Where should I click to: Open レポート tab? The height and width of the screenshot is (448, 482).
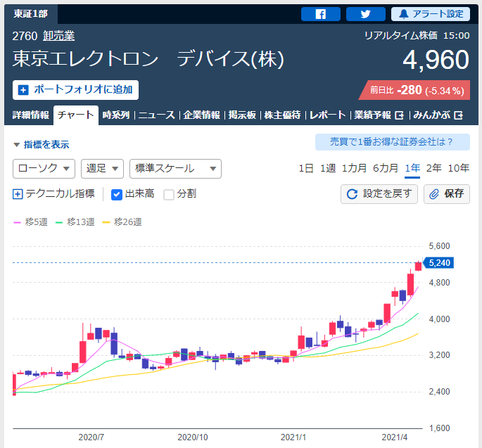click(x=328, y=115)
